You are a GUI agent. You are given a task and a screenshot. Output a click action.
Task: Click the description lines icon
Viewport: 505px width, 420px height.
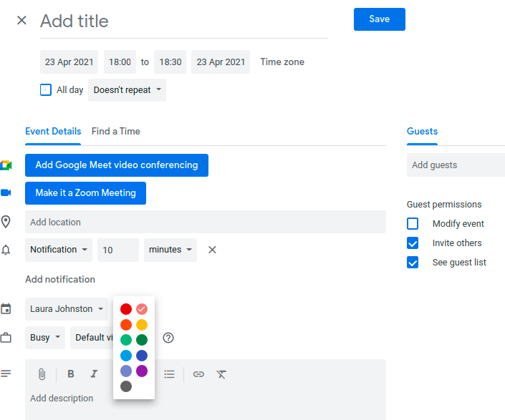[6, 373]
